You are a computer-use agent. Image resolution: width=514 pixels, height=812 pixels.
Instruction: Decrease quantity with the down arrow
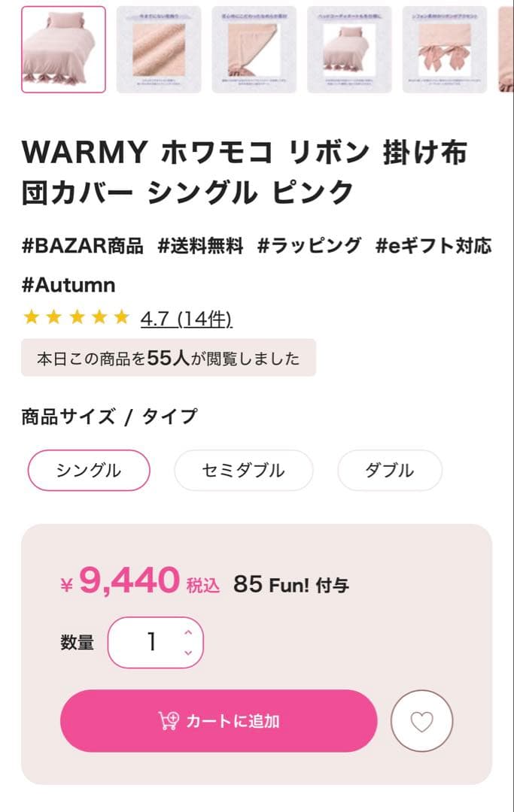click(188, 653)
